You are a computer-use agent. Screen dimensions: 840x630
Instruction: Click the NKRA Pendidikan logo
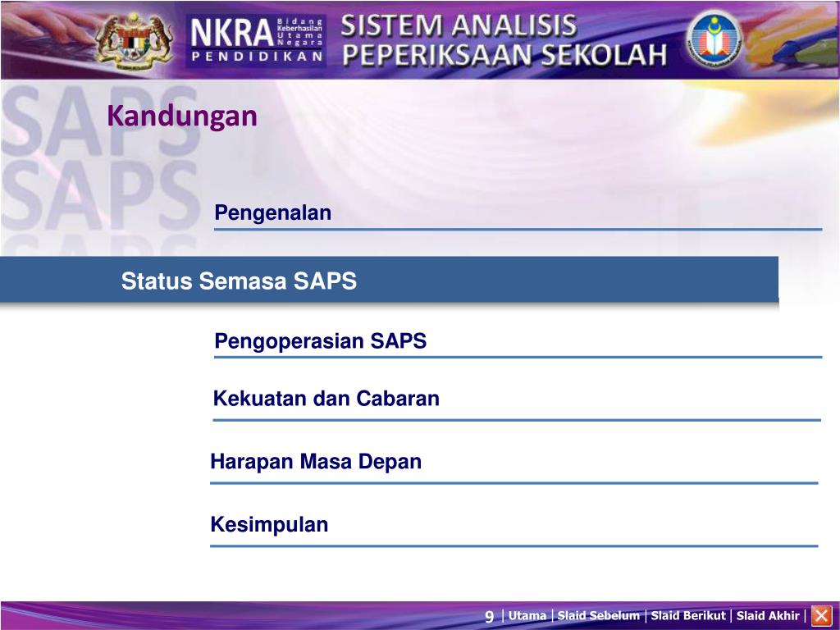[256, 39]
